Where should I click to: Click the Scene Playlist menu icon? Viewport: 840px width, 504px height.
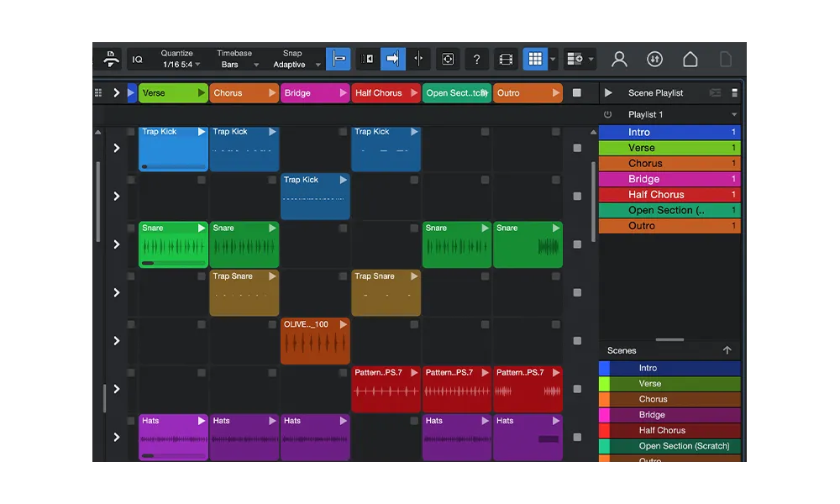(x=734, y=93)
